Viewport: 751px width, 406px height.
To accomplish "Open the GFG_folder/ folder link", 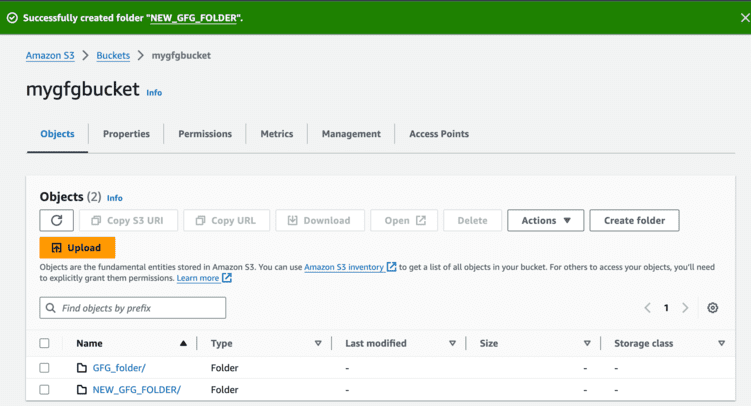I will (119, 368).
